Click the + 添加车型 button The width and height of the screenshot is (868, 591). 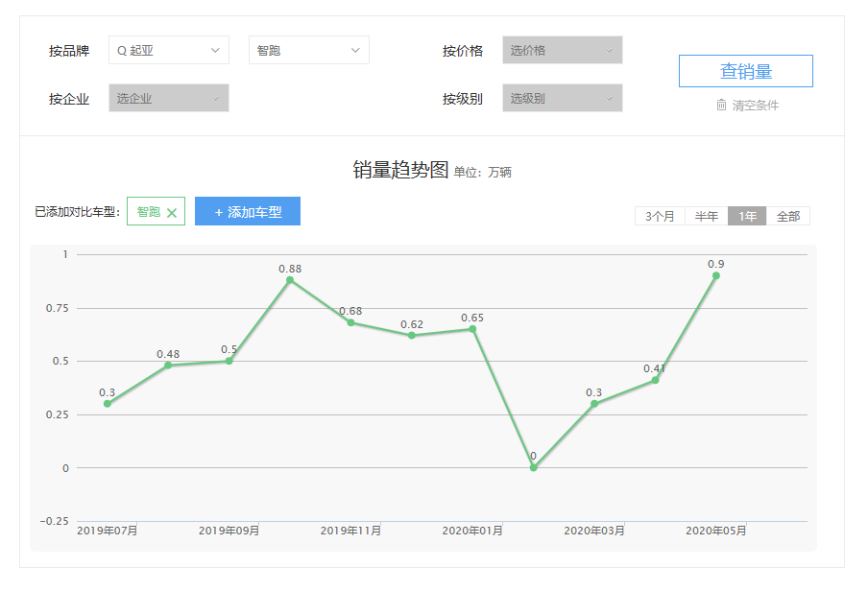(248, 212)
